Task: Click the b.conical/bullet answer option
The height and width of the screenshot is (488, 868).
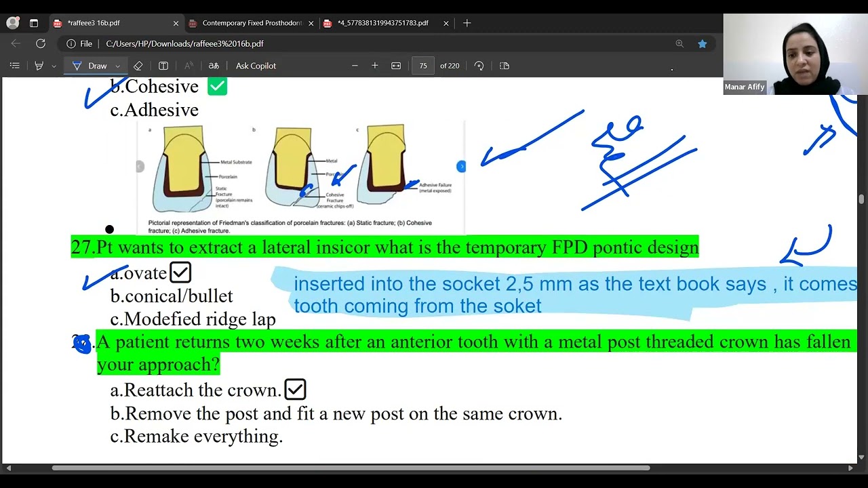Action: coord(172,296)
